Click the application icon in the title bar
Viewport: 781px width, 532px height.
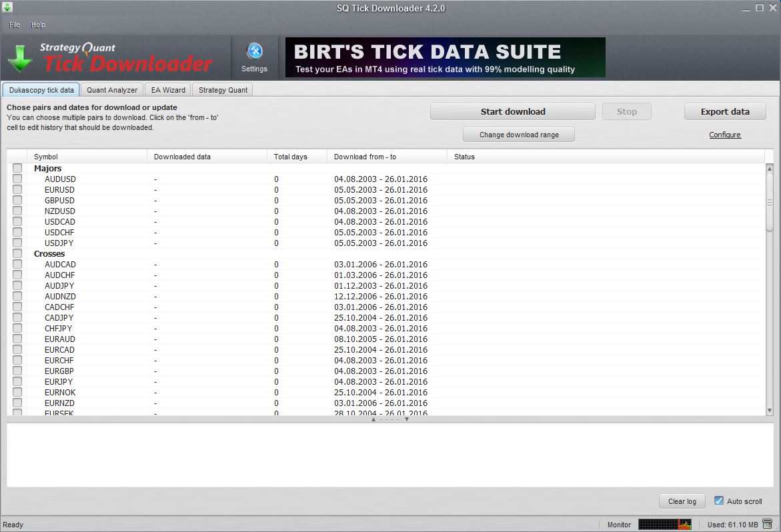click(x=7, y=7)
